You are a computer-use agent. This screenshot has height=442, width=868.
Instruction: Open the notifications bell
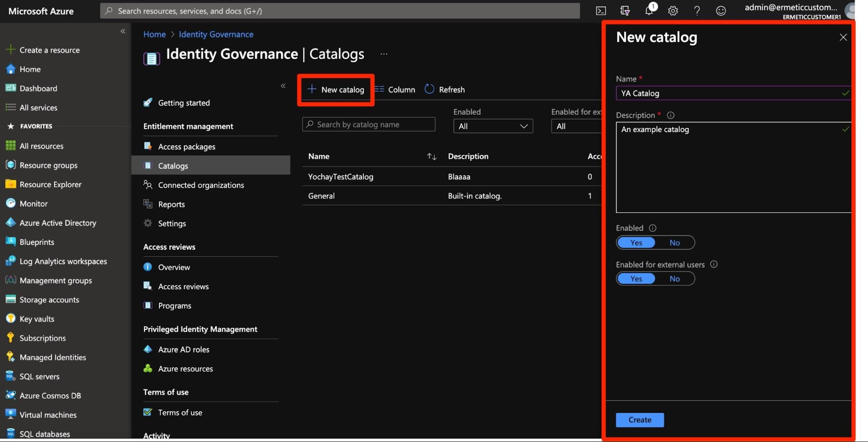click(649, 10)
